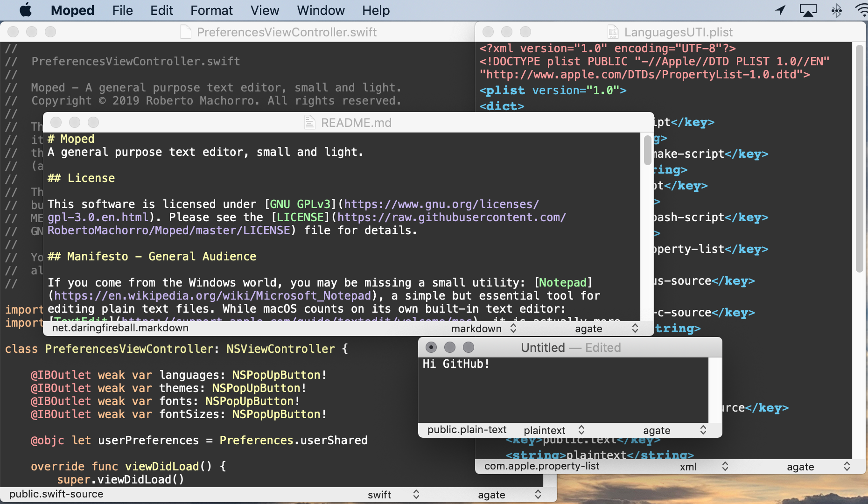Click the 'fontSizes: NSPopUpButton!' outlet line
Viewport: 868px width, 504px height.
point(178,414)
